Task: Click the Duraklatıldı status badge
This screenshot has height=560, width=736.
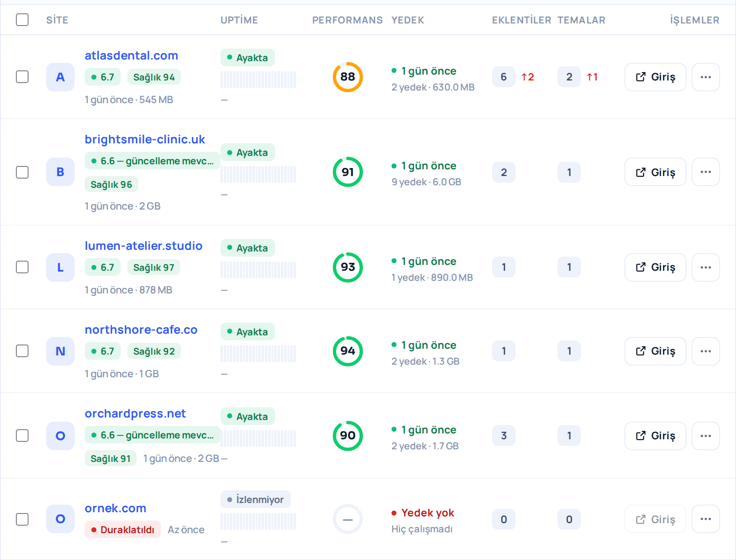Action: [x=123, y=530]
